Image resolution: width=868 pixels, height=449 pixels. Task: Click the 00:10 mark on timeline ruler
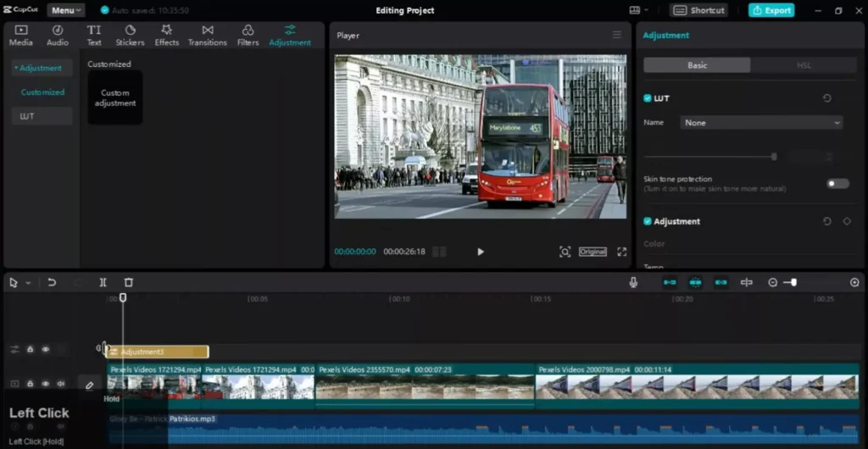click(x=400, y=299)
